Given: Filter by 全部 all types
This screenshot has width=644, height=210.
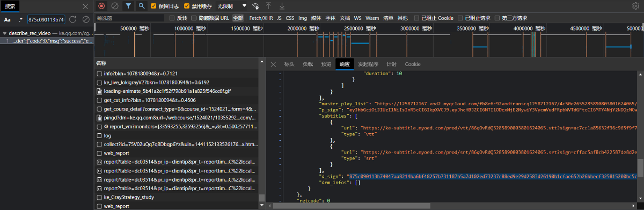Looking at the screenshot, I should point(238,18).
